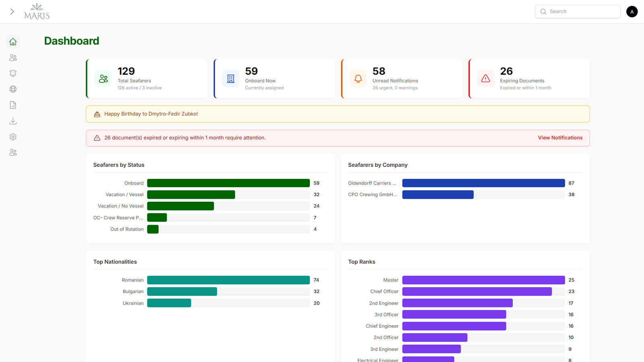Click the Oldendorff Carriers company bar
Screen dimensions: 644x362
point(483,183)
